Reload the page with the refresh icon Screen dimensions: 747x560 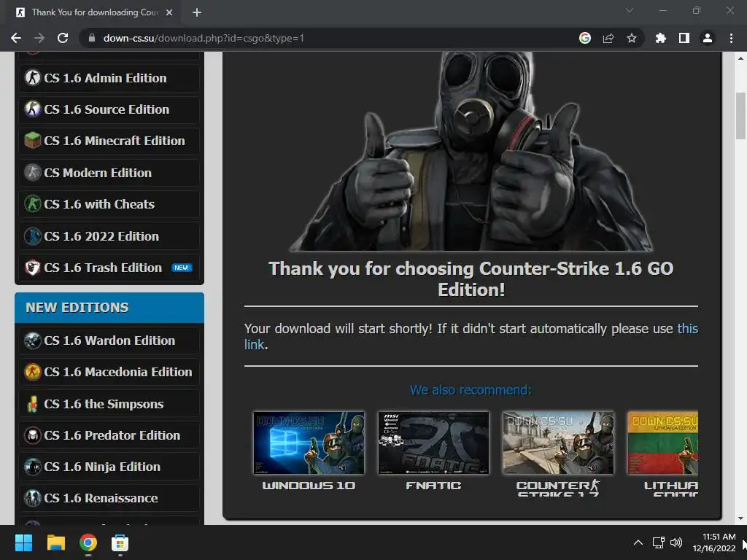point(63,38)
